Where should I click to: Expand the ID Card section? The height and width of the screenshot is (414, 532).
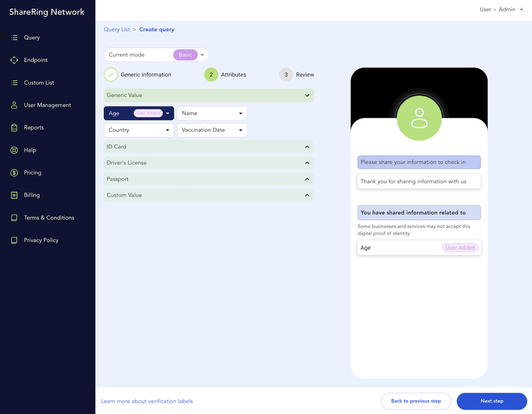[x=209, y=147]
